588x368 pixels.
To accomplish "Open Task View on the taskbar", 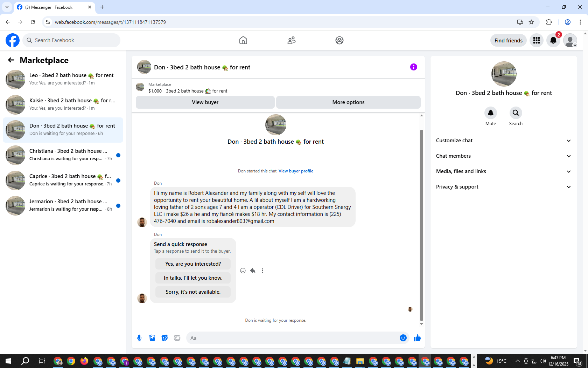I will [x=42, y=361].
